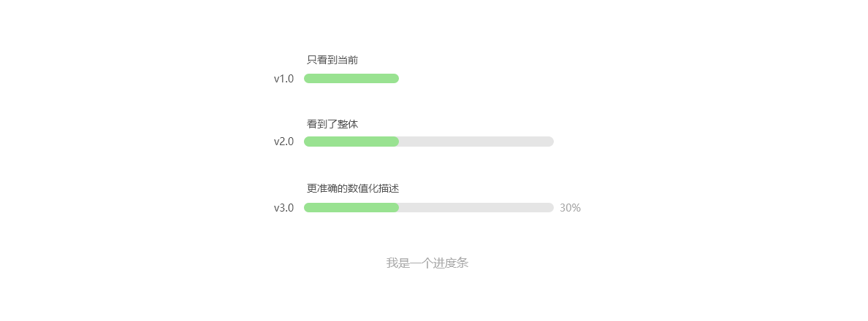Click the rounded left end of v2.0 bar
The image size is (868, 321).
click(x=308, y=142)
